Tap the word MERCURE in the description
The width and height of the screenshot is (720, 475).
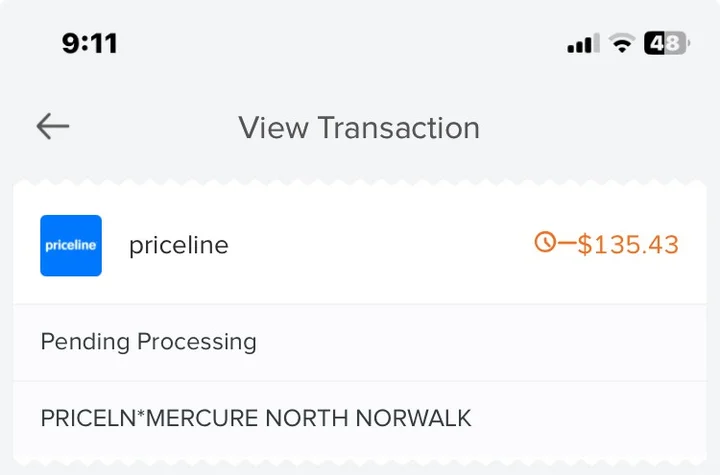[202, 418]
